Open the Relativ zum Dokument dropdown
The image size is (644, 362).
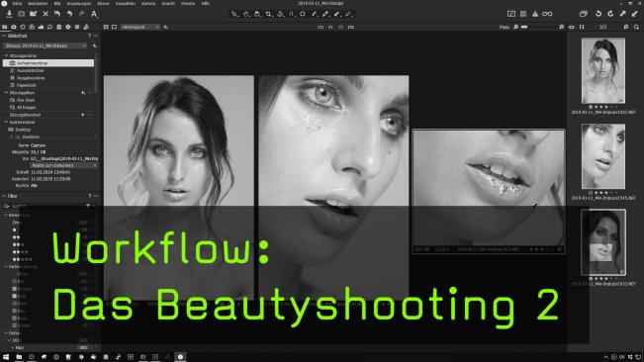pyautogui.click(x=64, y=165)
